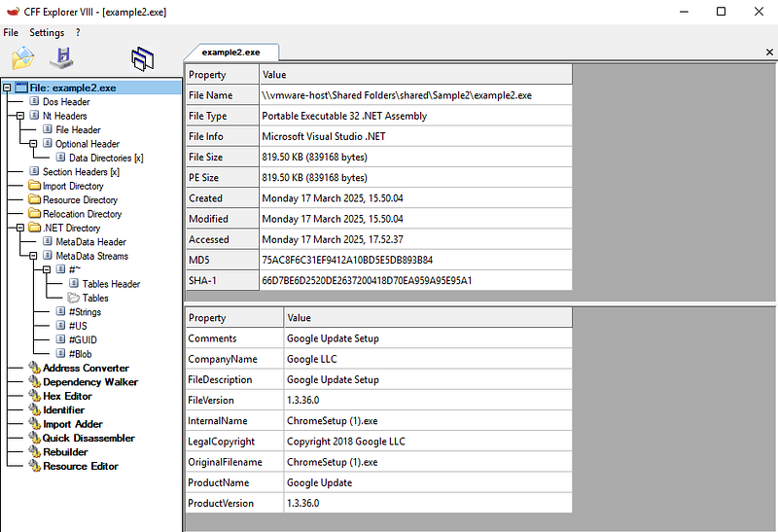Collapse the Nt Headers tree node
Image resolution: width=778 pixels, height=532 pixels.
click(20, 116)
